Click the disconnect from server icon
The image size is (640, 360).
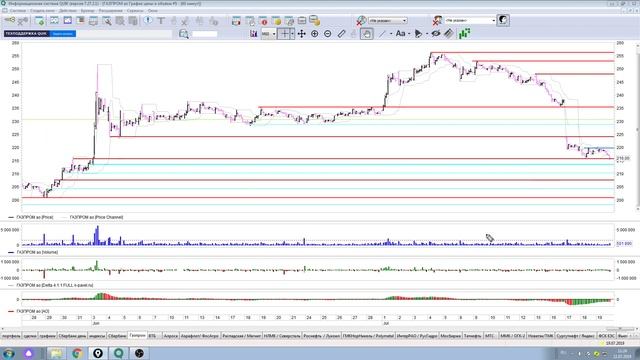click(x=23, y=20)
